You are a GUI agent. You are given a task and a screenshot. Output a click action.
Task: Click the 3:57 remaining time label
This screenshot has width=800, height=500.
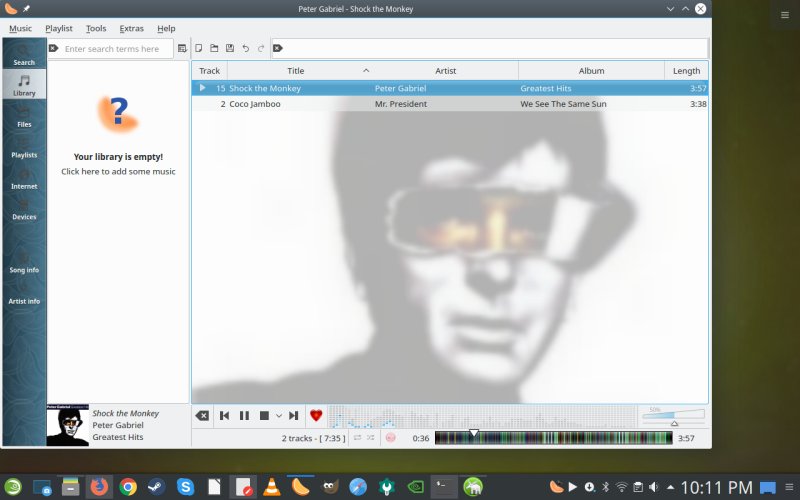pyautogui.click(x=686, y=438)
